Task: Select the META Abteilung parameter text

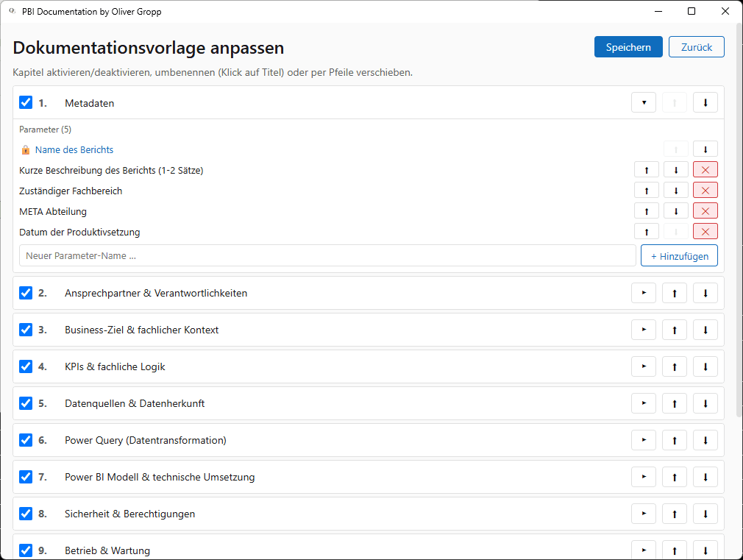Action: 53,211
